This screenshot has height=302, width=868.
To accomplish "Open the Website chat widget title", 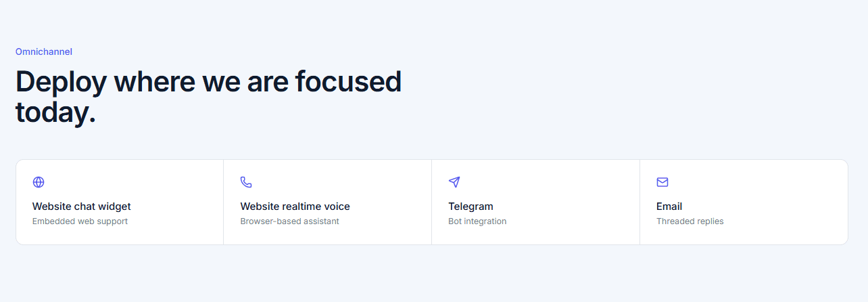I will pyautogui.click(x=82, y=207).
